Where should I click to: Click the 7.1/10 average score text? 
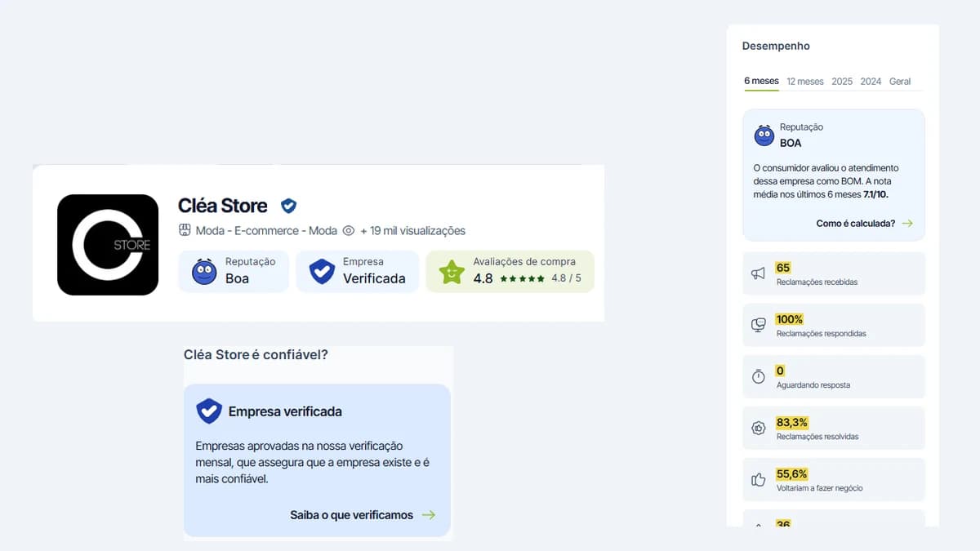point(875,194)
